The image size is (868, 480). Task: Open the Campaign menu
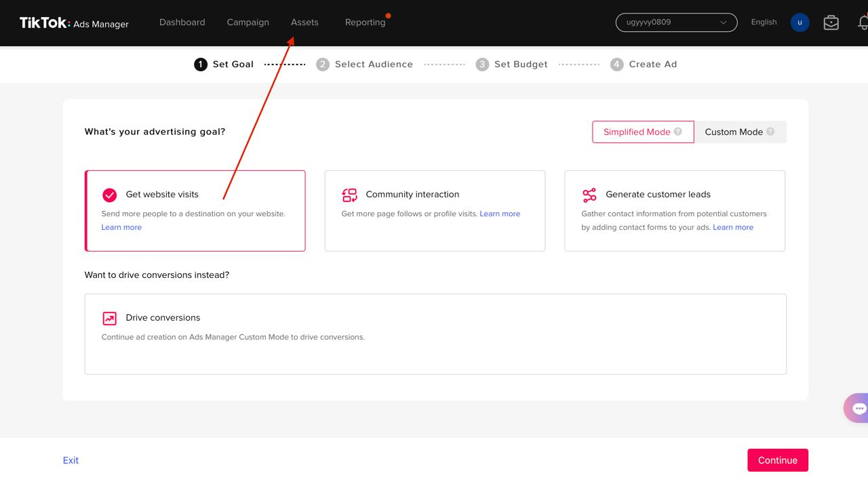coord(248,22)
